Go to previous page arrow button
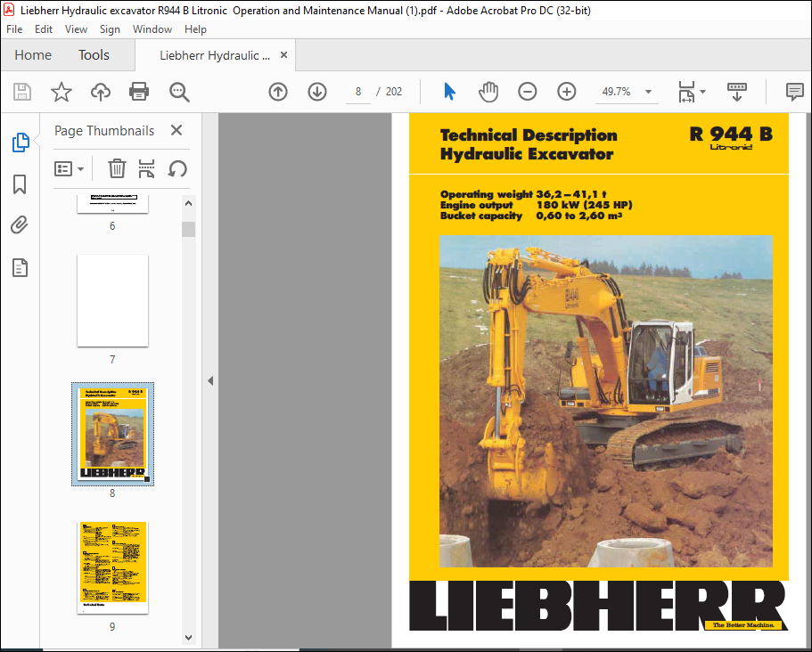This screenshot has height=652, width=812. (278, 92)
